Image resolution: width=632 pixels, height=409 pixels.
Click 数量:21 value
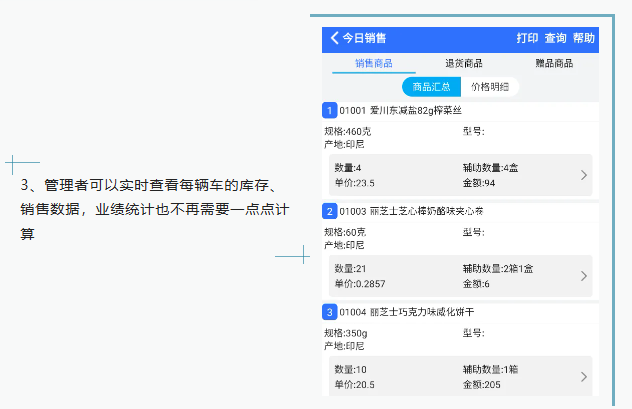(350, 268)
